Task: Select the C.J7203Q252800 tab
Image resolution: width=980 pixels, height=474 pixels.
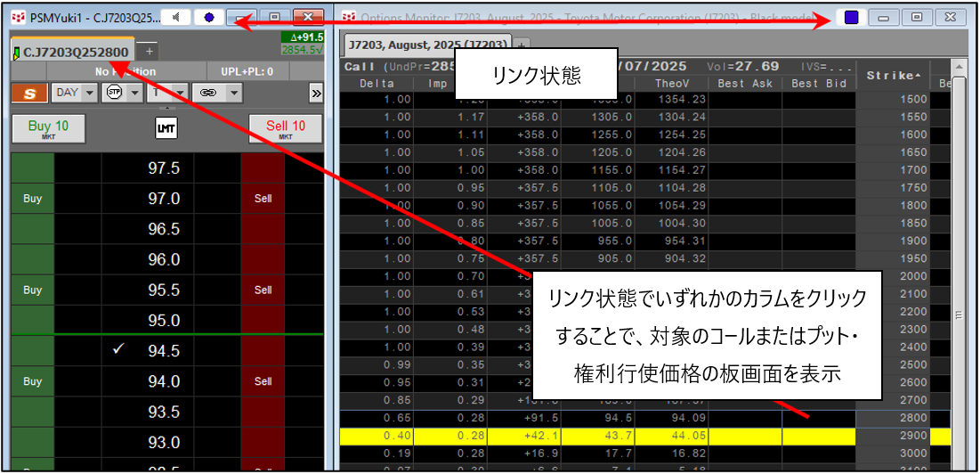Action: [x=75, y=52]
